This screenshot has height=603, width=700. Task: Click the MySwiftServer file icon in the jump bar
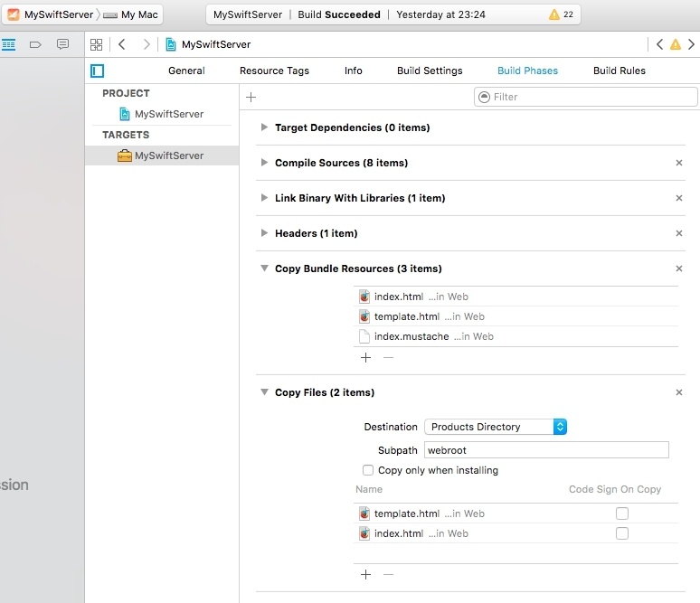[x=171, y=44]
